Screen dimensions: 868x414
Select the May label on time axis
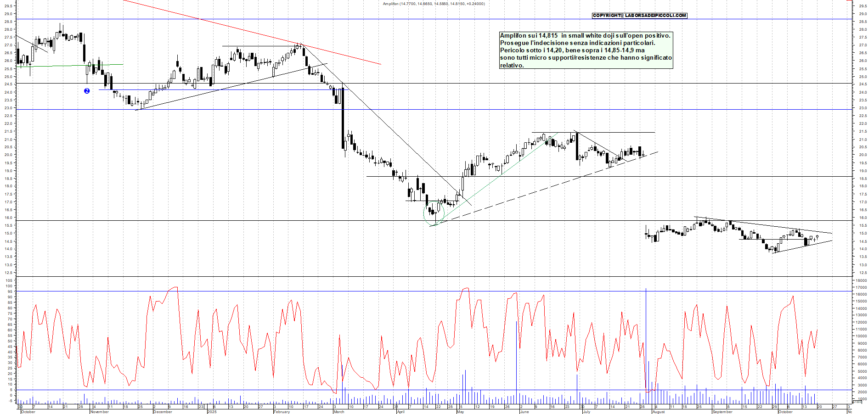(x=460, y=412)
